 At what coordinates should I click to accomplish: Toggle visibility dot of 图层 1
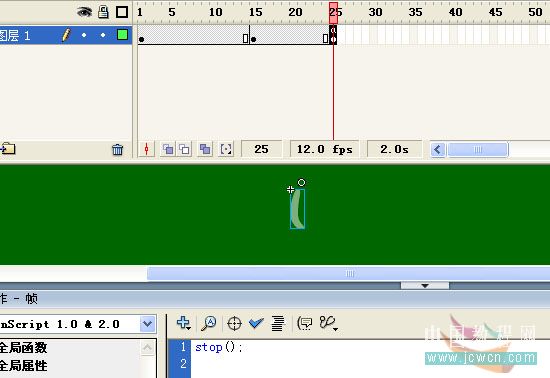(84, 35)
